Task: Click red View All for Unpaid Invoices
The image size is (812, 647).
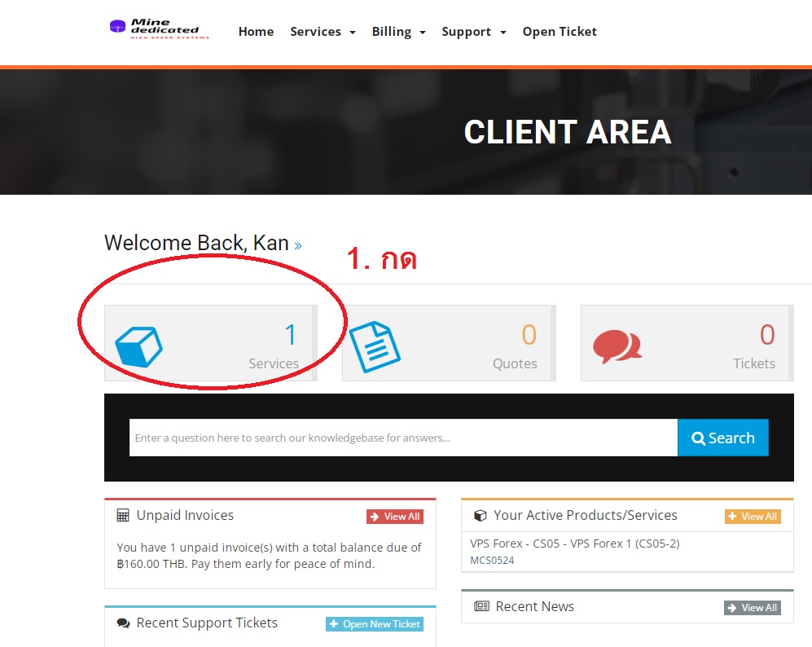Action: point(395,517)
